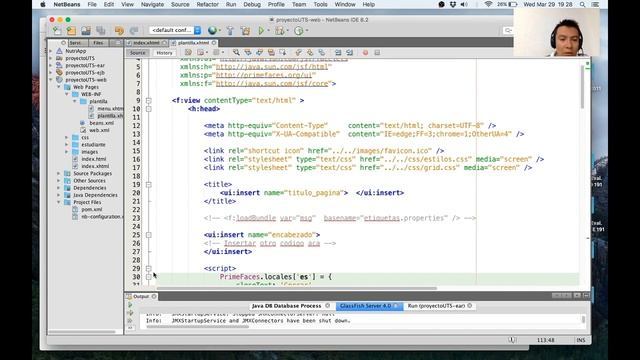The image size is (640, 360).
Task: Click the Shift Line Left editor icon
Action: 338,53
